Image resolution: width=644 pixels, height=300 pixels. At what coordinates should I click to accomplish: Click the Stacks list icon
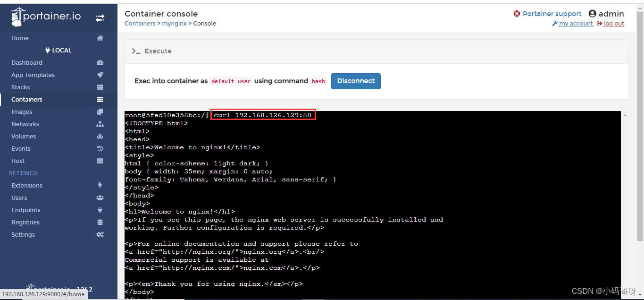pos(100,87)
